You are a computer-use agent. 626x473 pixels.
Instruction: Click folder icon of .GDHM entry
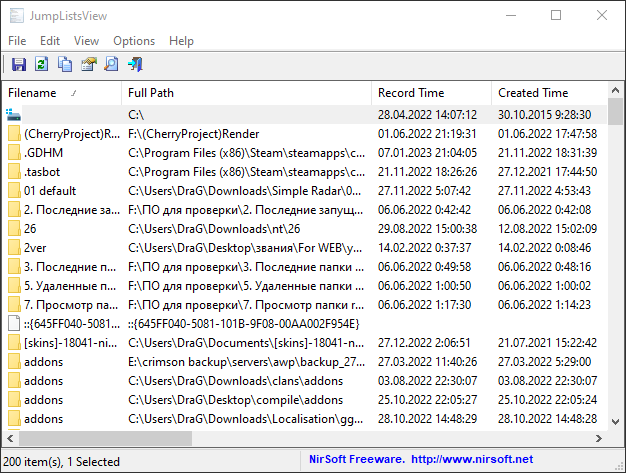14,153
